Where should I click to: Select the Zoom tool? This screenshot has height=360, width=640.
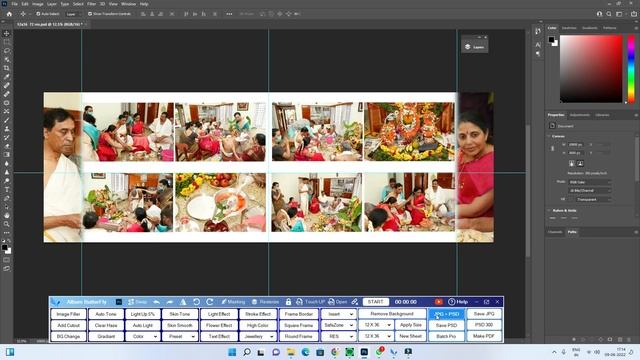[7, 224]
